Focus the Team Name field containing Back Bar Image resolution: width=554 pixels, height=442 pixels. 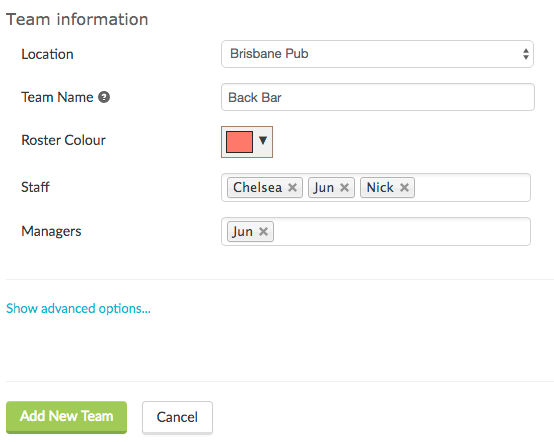coord(378,97)
